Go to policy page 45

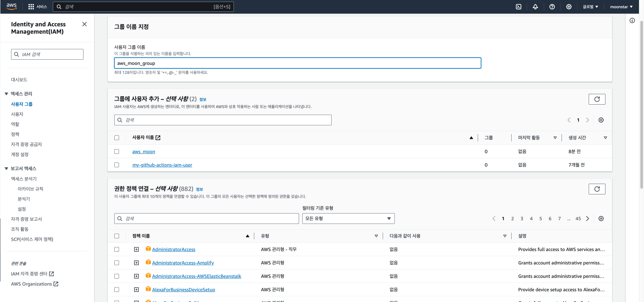[x=578, y=219]
